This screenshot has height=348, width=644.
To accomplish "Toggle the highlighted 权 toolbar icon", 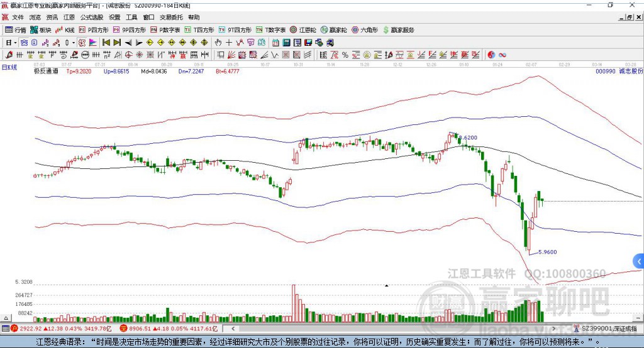I will pos(82,43).
